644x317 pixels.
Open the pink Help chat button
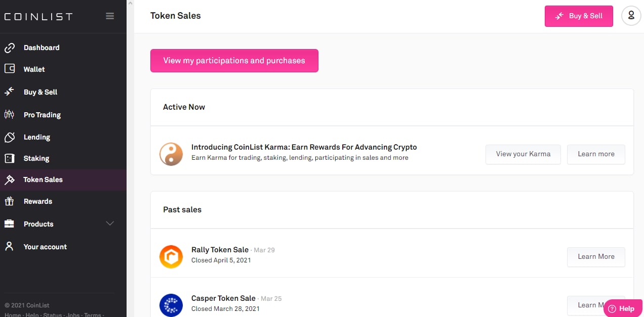coord(623,308)
